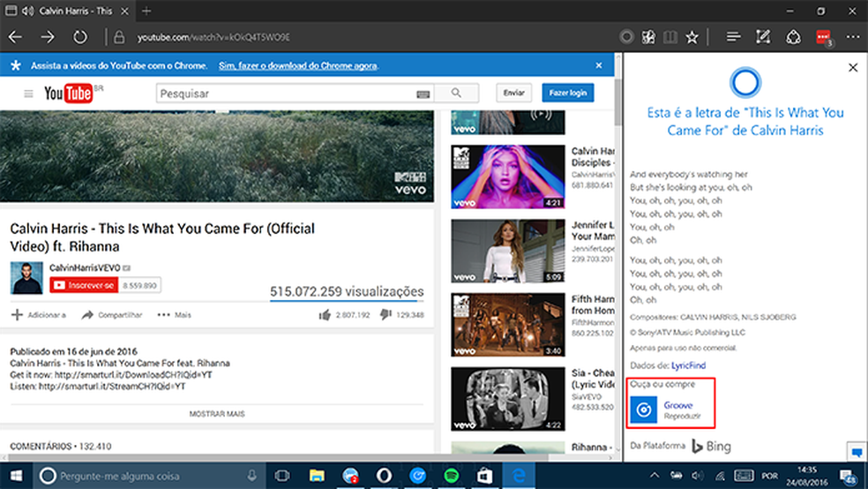Image resolution: width=868 pixels, height=489 pixels.
Task: Click the POR language indicator
Action: 769,476
